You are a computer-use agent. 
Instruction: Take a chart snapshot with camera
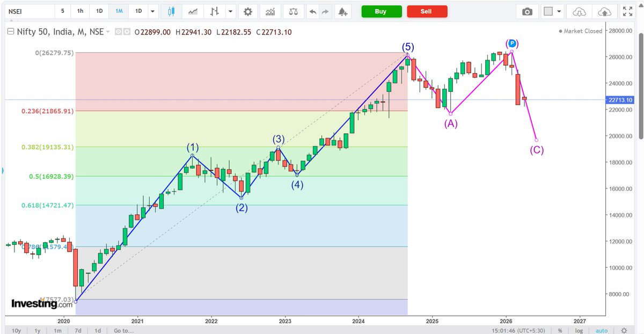[x=528, y=11]
